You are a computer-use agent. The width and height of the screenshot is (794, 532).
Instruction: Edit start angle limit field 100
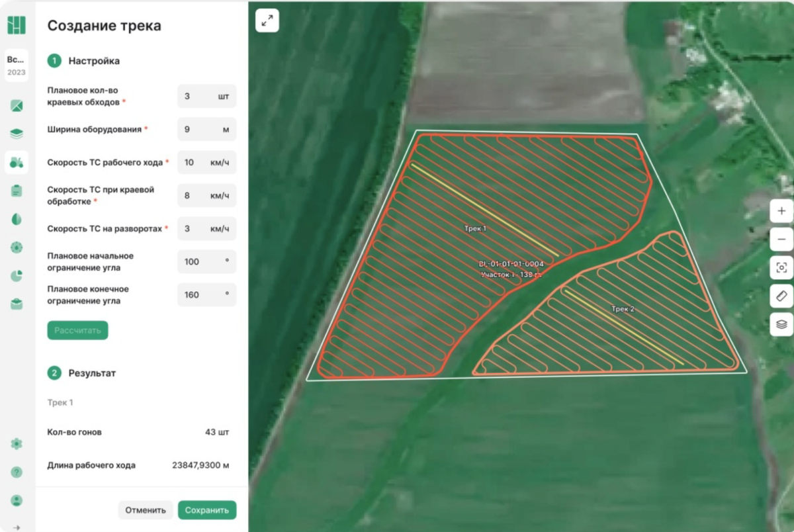206,261
